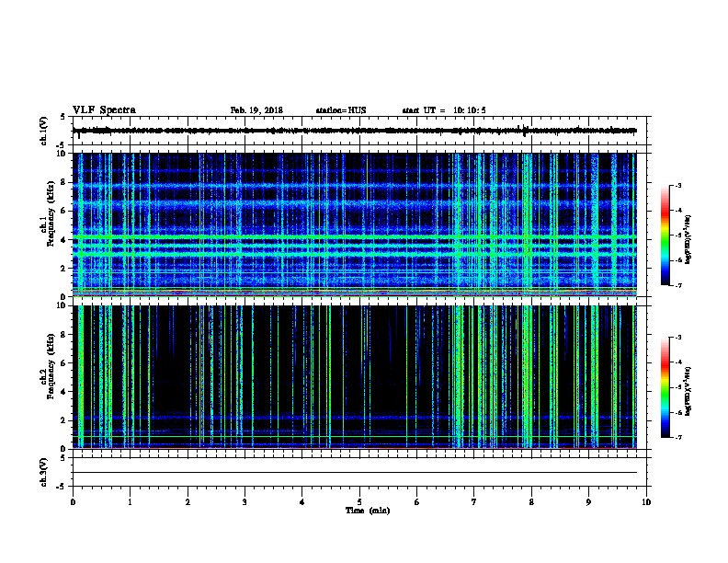Viewport: 728px width, 563px height.
Task: Click time axis tick label "6"
Action: pos(417,502)
